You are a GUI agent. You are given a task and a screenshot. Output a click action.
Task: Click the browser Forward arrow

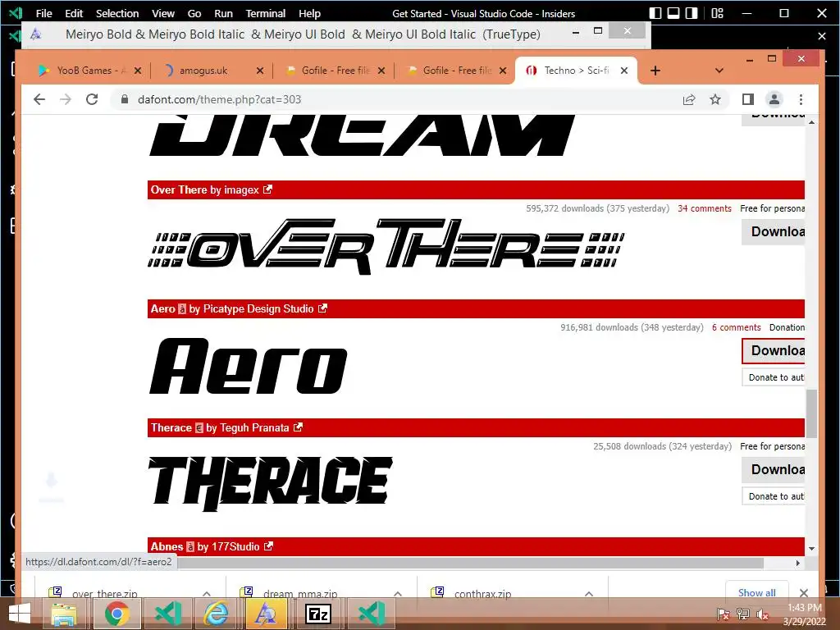(x=66, y=99)
